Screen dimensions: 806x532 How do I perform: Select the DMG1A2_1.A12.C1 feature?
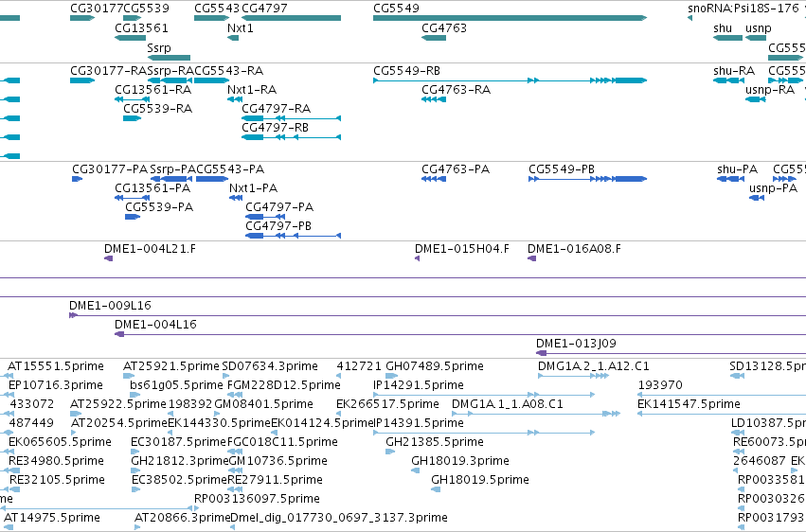point(573,376)
